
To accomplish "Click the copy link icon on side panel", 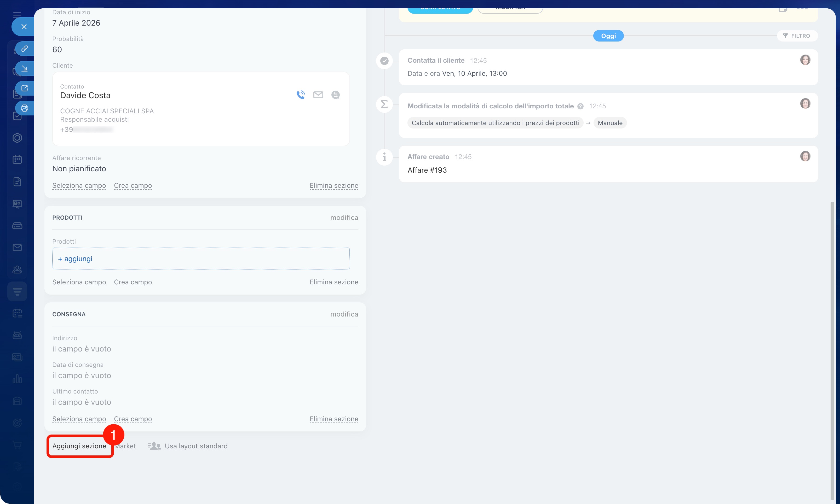I will click(x=25, y=49).
